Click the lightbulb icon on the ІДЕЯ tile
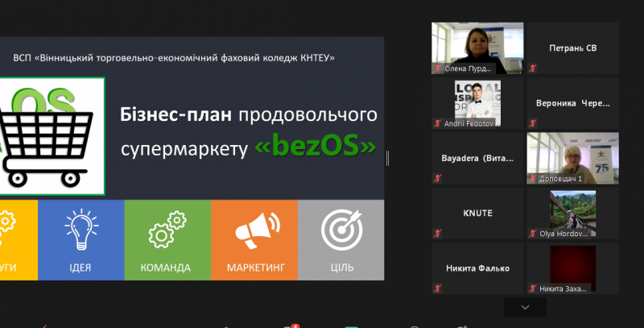The width and height of the screenshot is (644, 328). click(x=81, y=230)
